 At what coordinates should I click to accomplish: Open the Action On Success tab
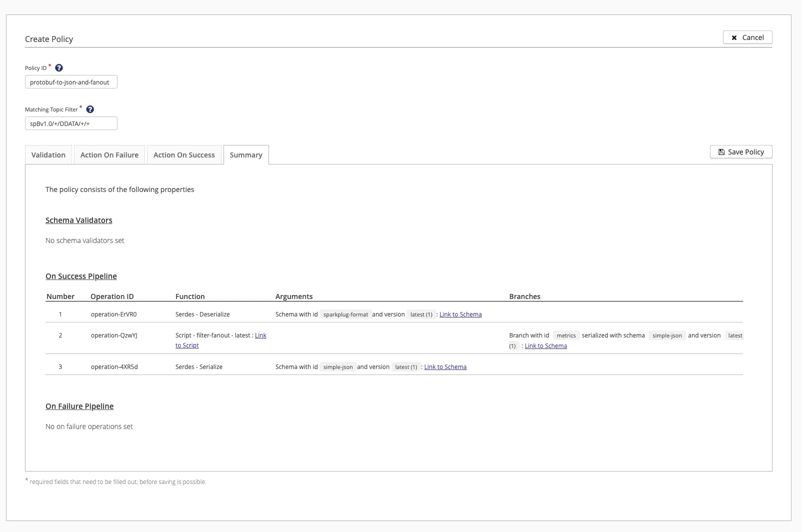point(184,154)
